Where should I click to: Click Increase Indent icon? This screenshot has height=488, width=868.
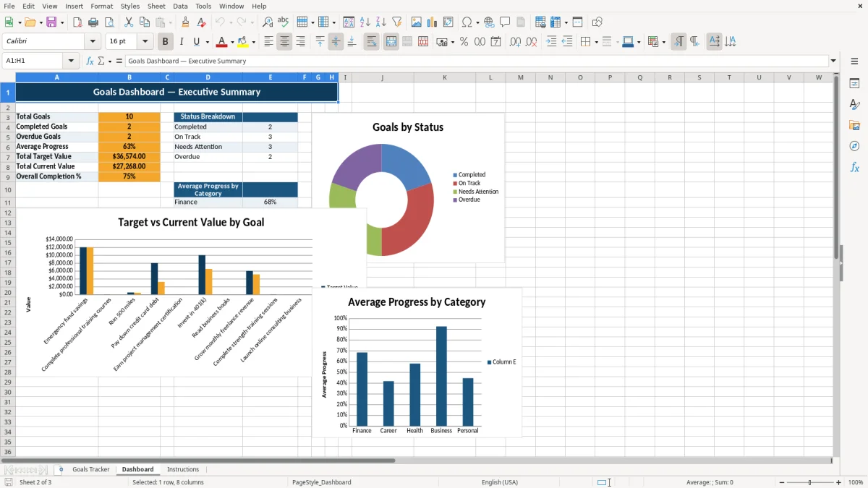click(551, 42)
